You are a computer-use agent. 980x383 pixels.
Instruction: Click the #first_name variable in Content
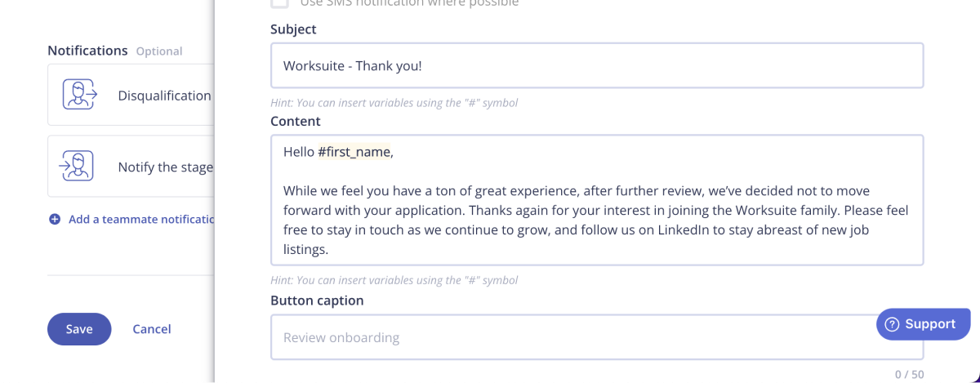(x=354, y=152)
